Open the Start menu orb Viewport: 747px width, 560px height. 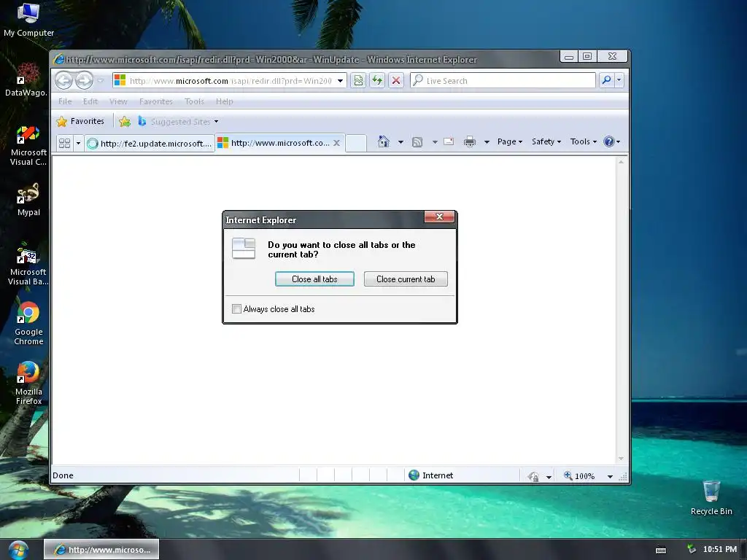tap(18, 550)
